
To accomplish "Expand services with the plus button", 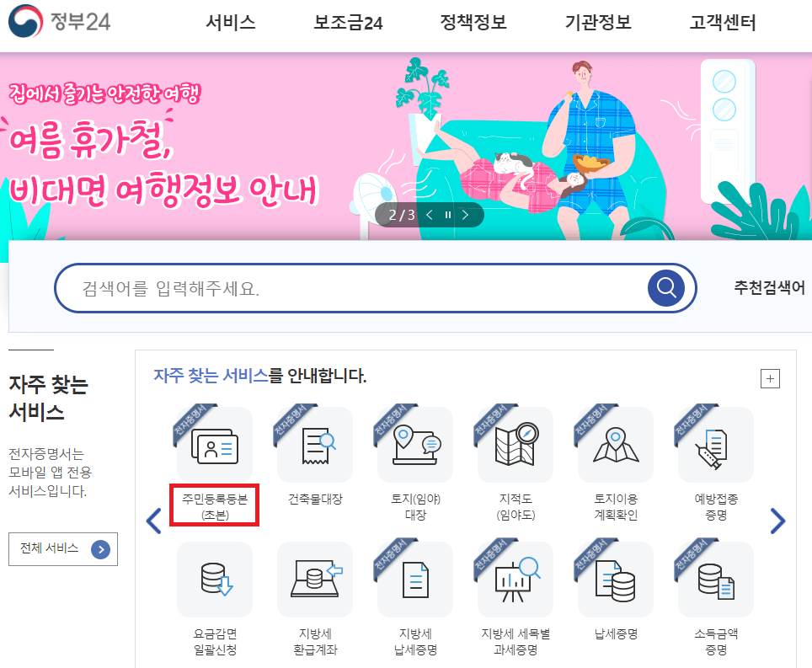I will coord(770,378).
